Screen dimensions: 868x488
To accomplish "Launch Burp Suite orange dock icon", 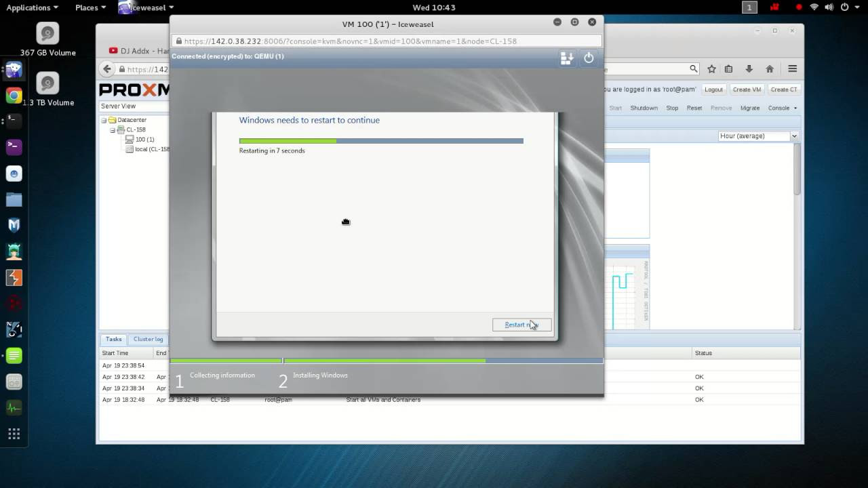I will tap(14, 277).
